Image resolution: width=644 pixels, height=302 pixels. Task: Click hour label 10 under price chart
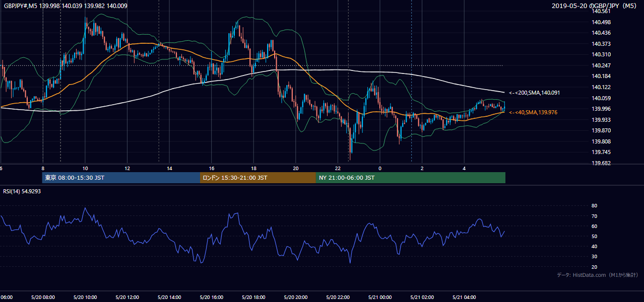pos(85,169)
